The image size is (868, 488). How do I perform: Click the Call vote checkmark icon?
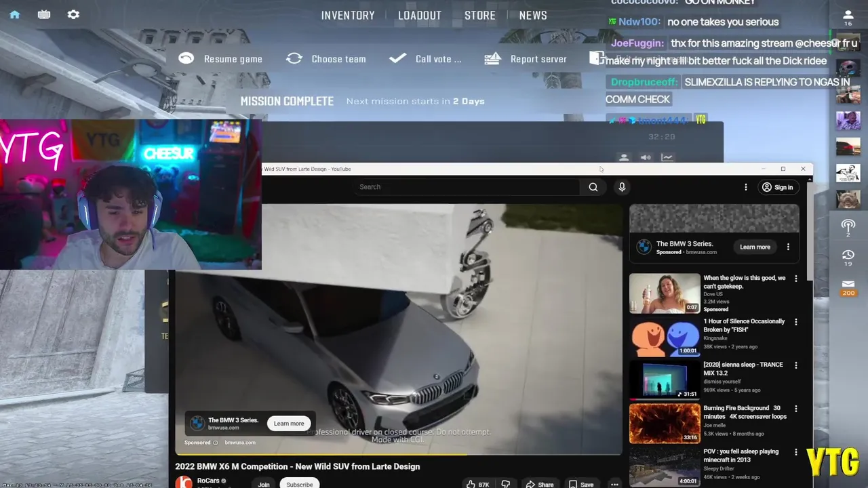pos(397,59)
